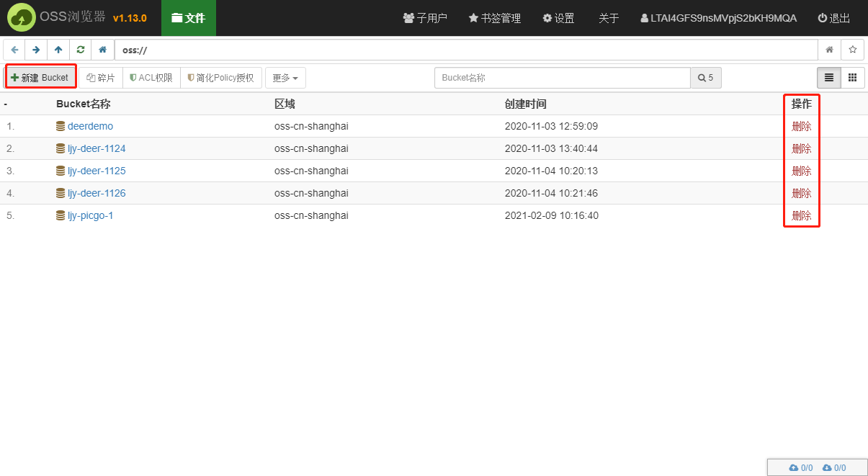868x476 pixels.
Task: Click the 碎片 button
Action: (100, 78)
